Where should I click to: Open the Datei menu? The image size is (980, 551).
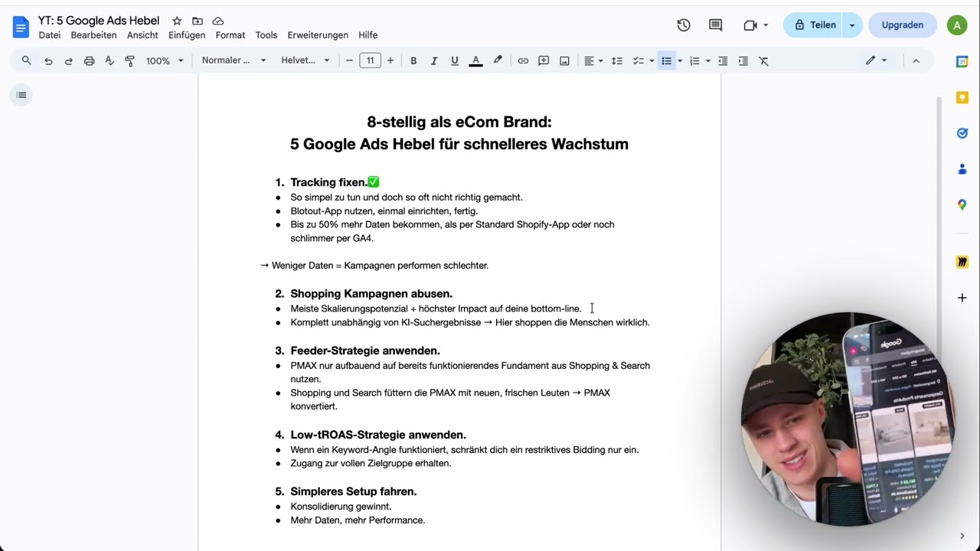click(50, 35)
